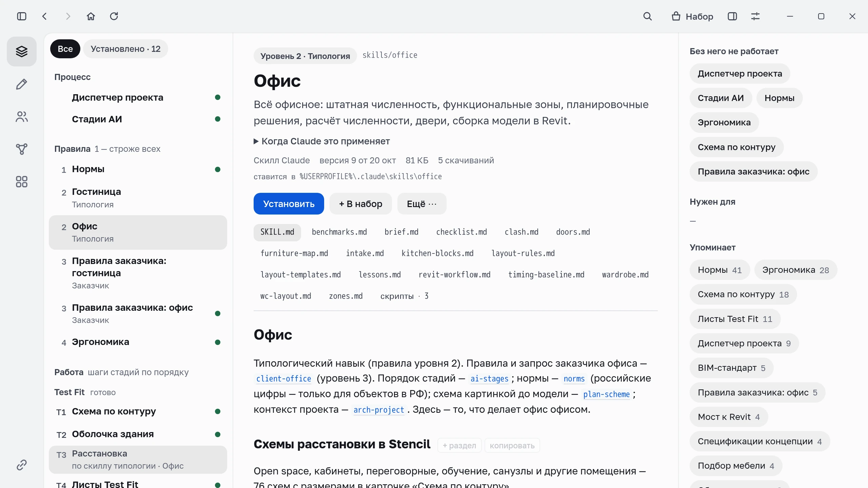Open Правила заказчика: гостиница item
868x488 pixels.
click(x=138, y=273)
